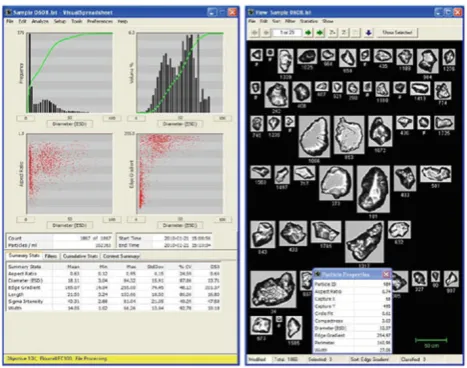This screenshot has width=467, height=368.
Task: Select particle thumbnail labeled 1585
Action: pyautogui.click(x=294, y=327)
